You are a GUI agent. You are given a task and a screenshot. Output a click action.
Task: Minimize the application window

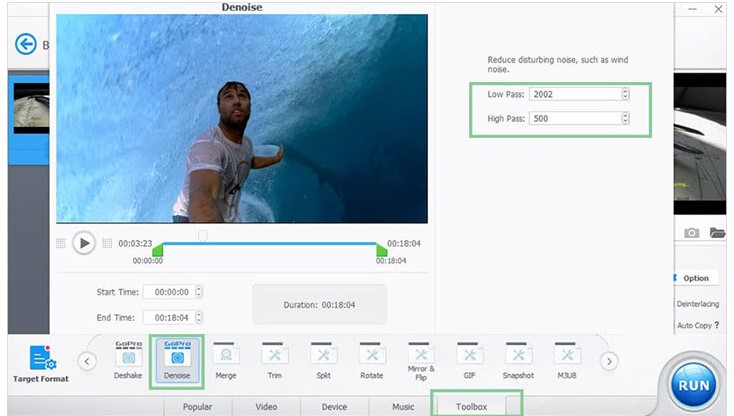click(x=692, y=9)
